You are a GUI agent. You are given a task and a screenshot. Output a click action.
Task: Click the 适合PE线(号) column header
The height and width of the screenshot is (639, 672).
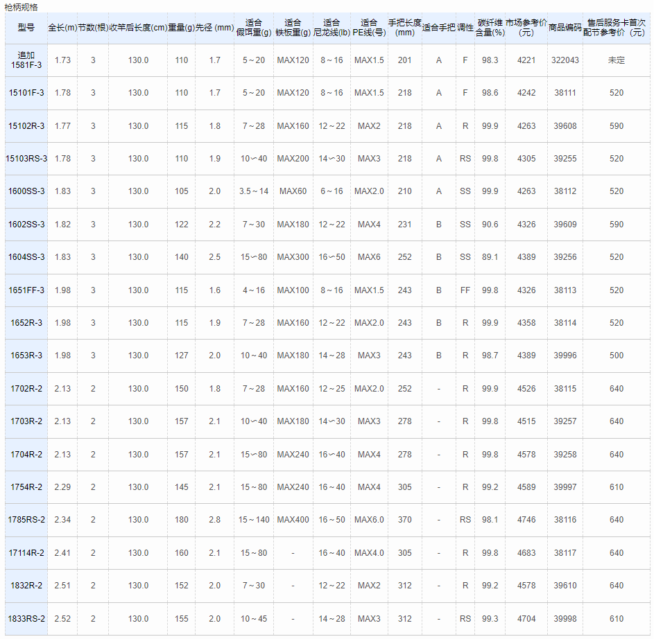click(x=369, y=28)
